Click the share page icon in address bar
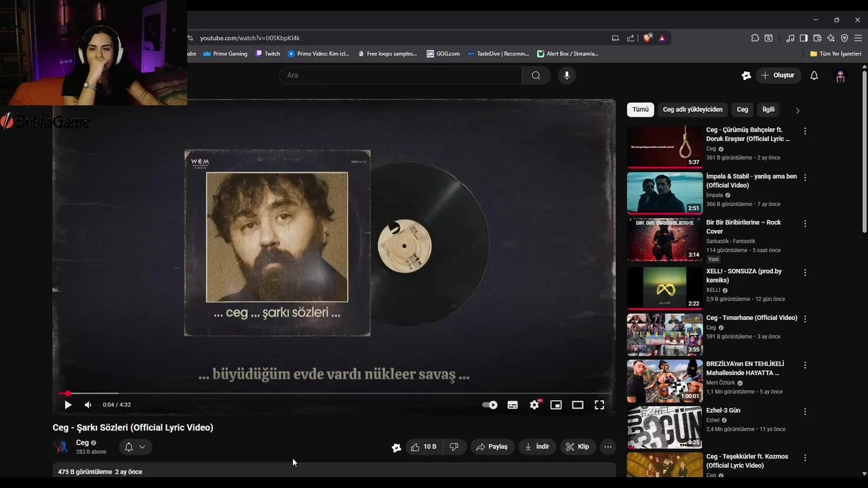 631,38
